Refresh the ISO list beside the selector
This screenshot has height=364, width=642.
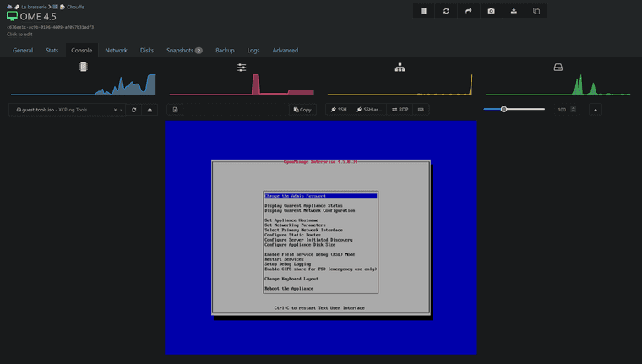pos(133,110)
